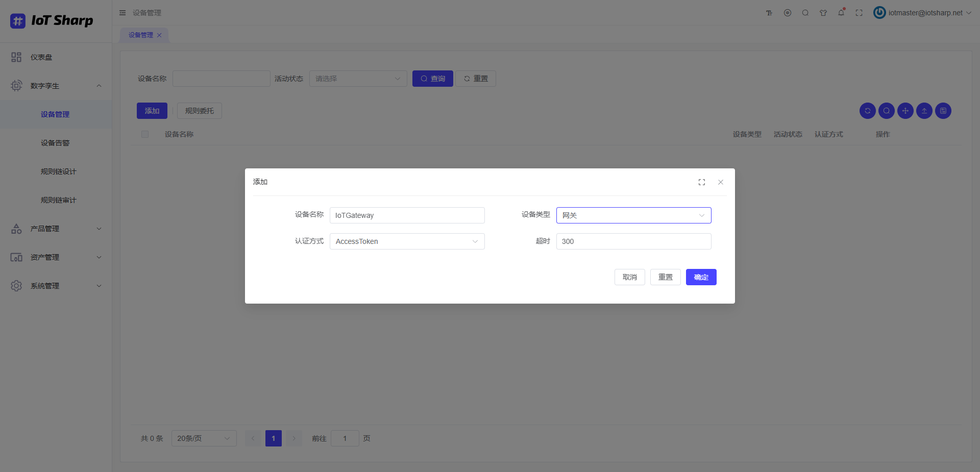Switch to the 设备告警 sidebar item

click(x=55, y=142)
